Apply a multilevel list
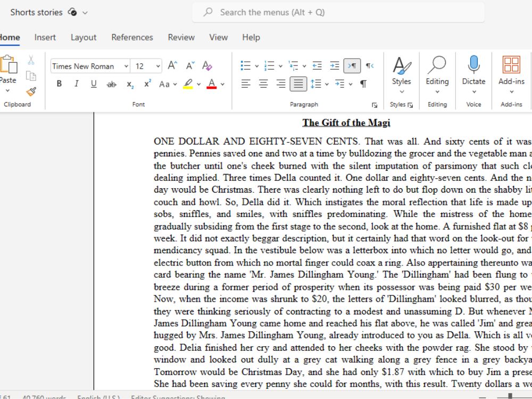Viewport: 532px width, 399px height. click(x=293, y=65)
